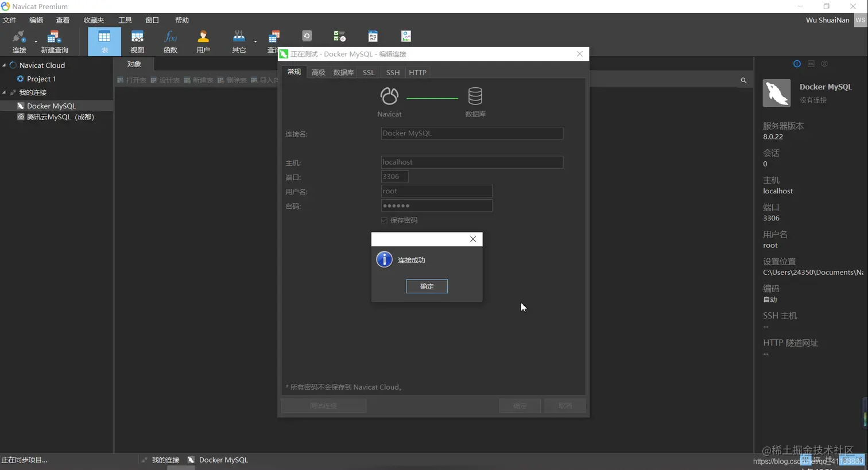Click the 其它 others toolbar icon
This screenshot has height=470, width=868.
(x=239, y=41)
